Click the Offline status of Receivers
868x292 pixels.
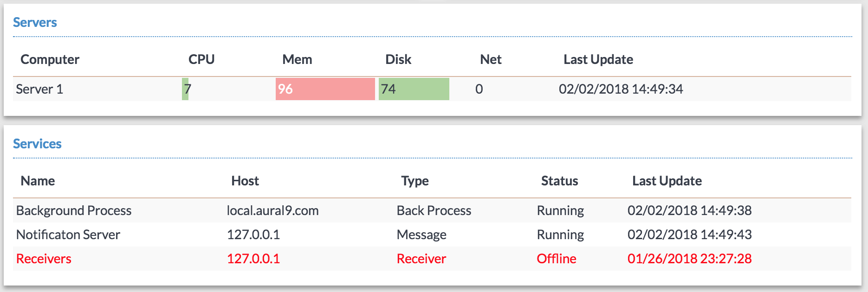click(556, 259)
